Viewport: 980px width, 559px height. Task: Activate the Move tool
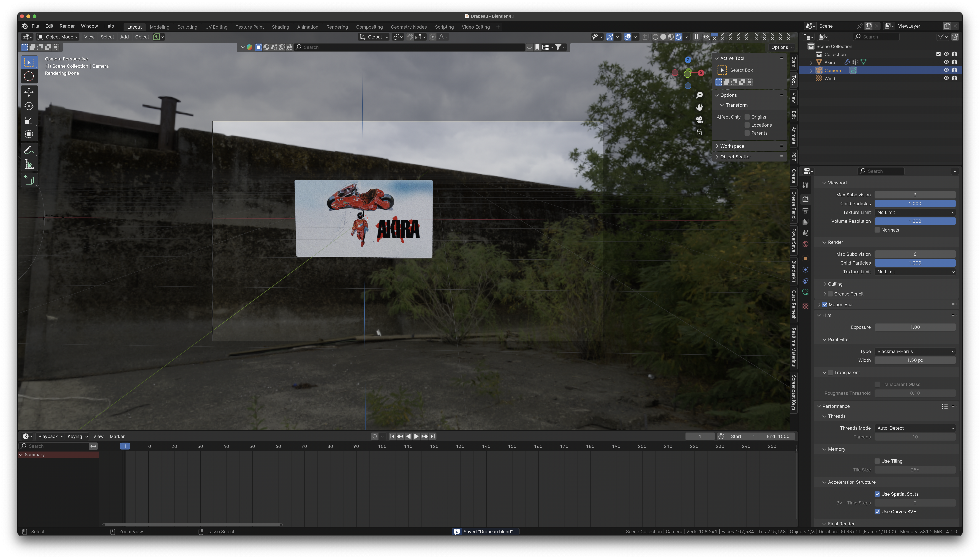[x=29, y=92]
